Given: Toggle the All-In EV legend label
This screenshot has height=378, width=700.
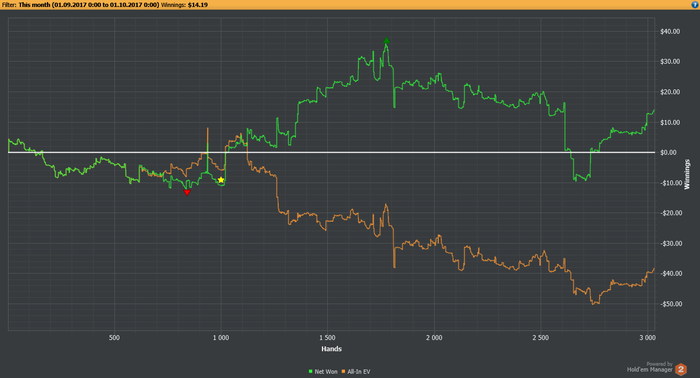Looking at the screenshot, I should coord(358,371).
